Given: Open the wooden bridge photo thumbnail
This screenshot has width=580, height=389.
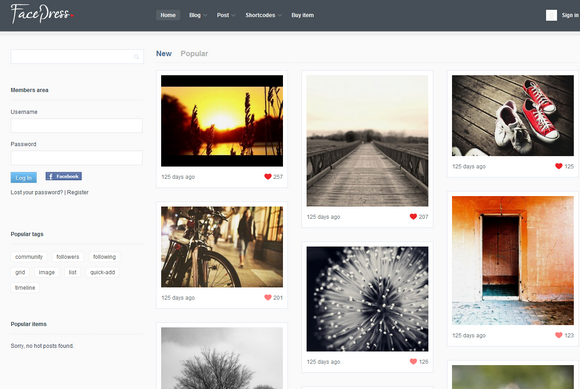Looking at the screenshot, I should 367,141.
